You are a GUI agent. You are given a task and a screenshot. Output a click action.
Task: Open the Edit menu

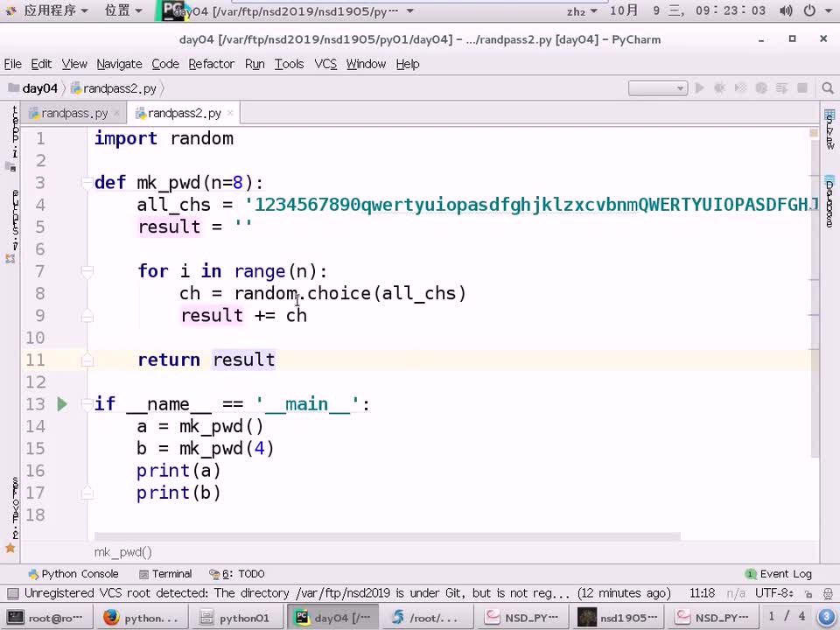[41, 64]
